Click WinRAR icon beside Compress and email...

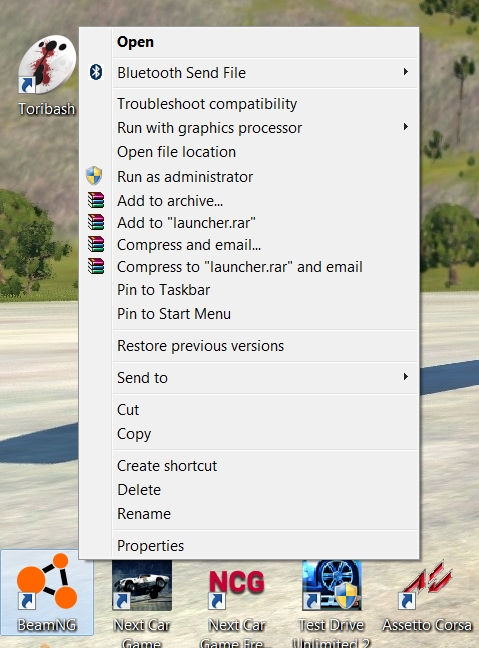pyautogui.click(x=96, y=244)
